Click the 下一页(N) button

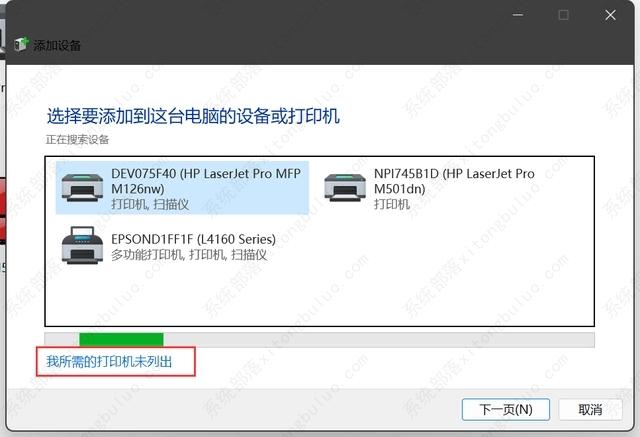tap(506, 409)
